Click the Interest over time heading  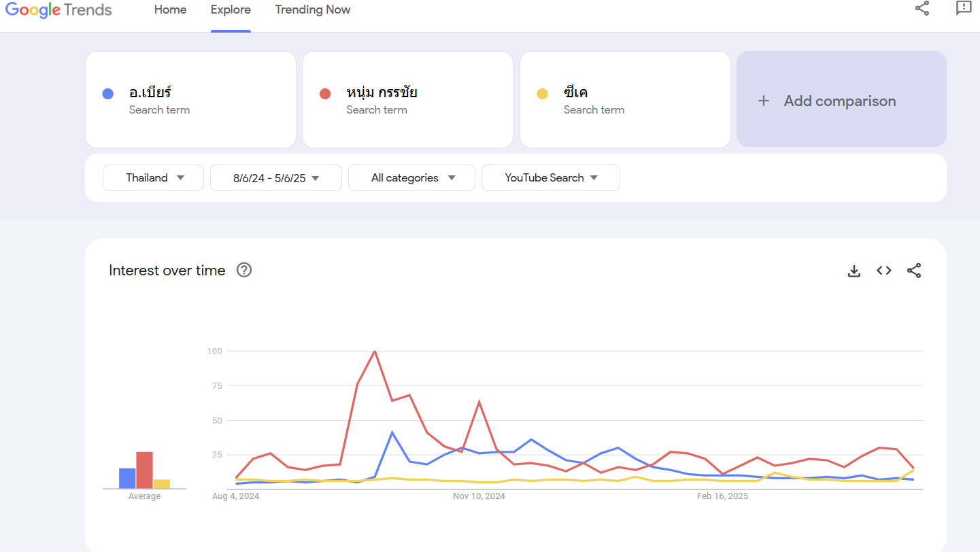pyautogui.click(x=167, y=270)
